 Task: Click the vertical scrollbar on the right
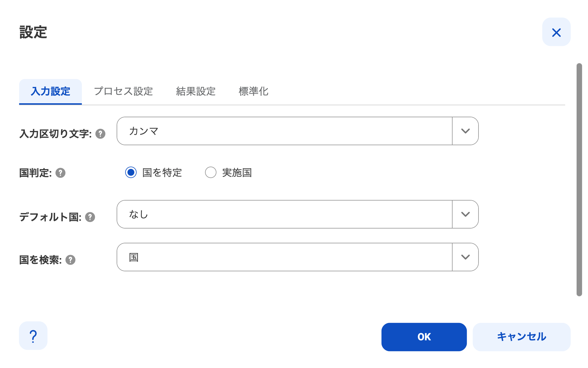pos(579,180)
